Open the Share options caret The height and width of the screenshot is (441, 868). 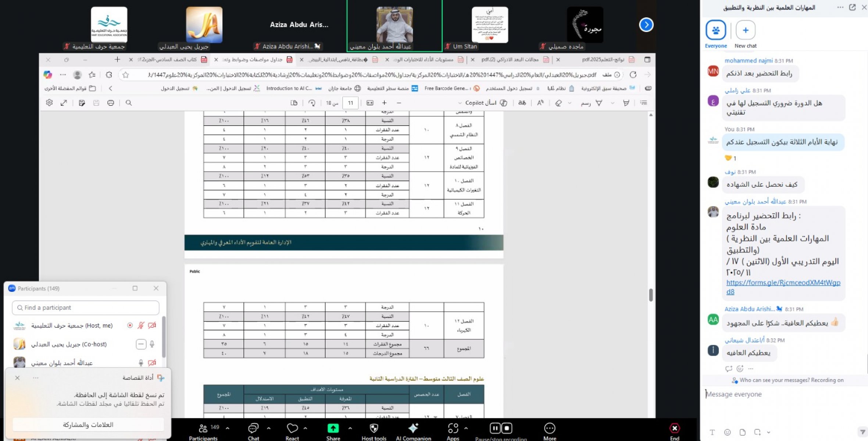pos(350,428)
